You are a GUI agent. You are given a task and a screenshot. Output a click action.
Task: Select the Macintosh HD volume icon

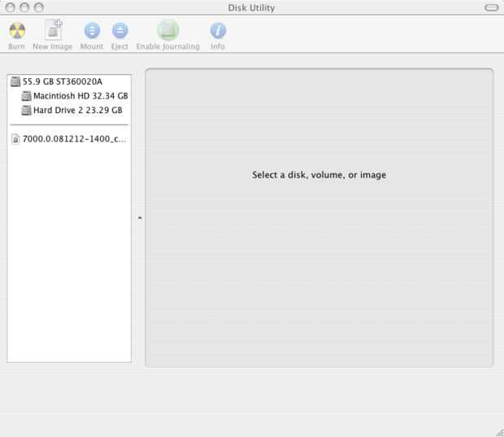pos(26,96)
